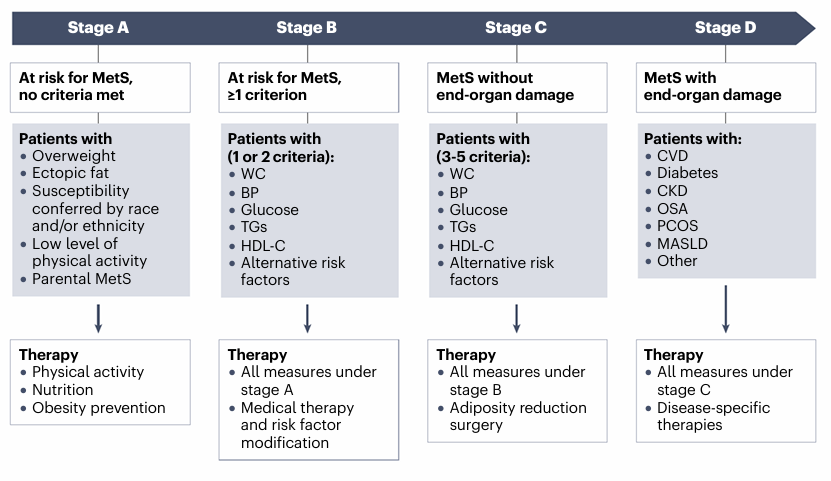This screenshot has height=481, width=831.
Task: Select the Stage D header label
Action: click(725, 28)
